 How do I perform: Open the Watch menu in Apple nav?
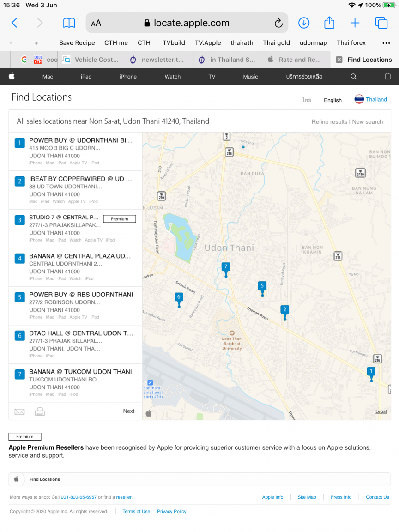click(173, 77)
